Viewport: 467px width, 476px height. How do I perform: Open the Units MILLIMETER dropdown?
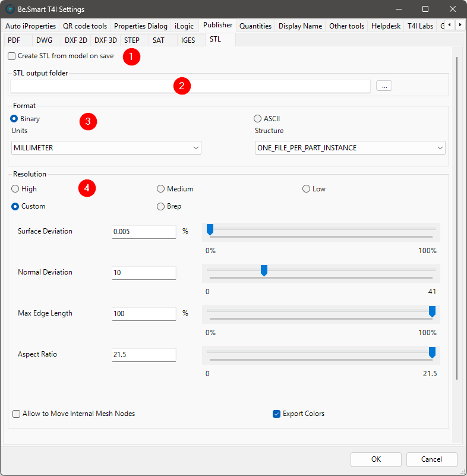point(106,148)
